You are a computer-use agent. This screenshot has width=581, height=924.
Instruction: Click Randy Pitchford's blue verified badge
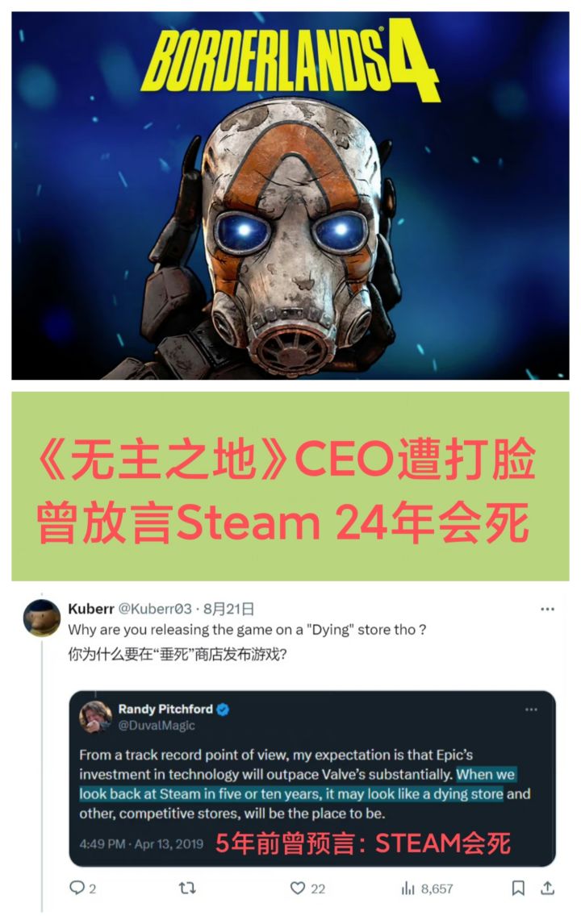coord(223,710)
